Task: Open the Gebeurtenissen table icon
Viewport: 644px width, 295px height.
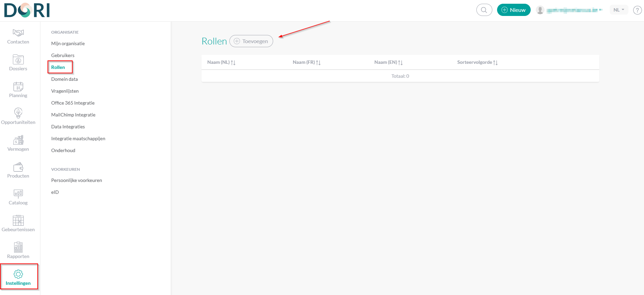Action: (x=18, y=220)
